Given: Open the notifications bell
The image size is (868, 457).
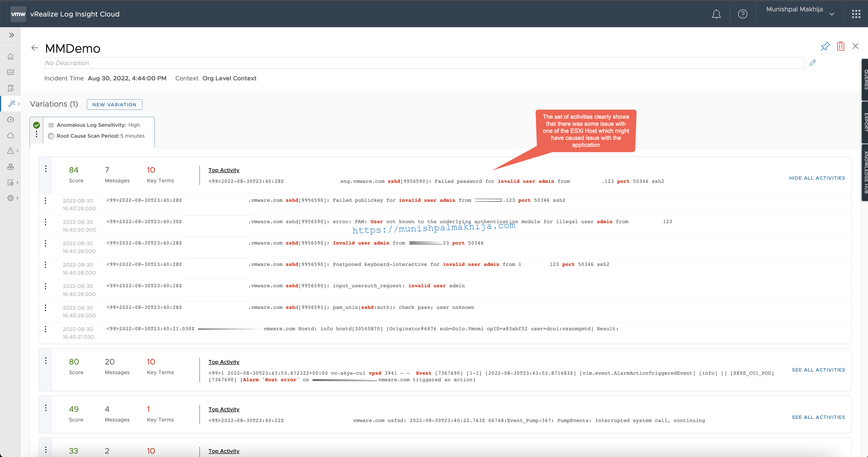Looking at the screenshot, I should (716, 14).
